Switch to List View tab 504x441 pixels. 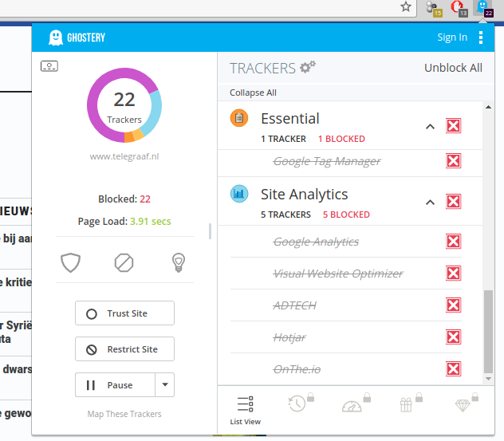pyautogui.click(x=245, y=409)
